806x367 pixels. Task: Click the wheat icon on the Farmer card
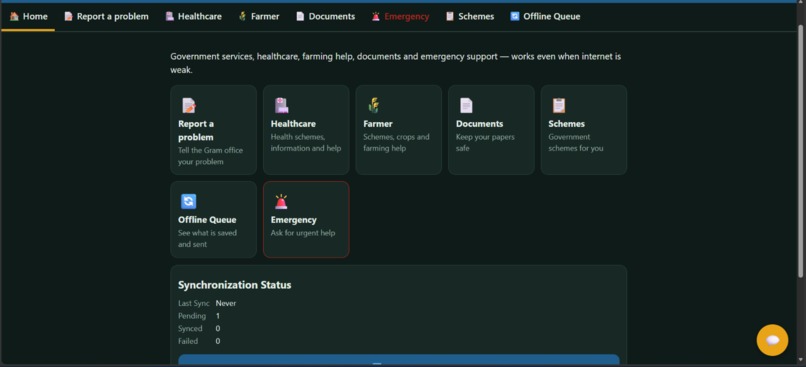[374, 105]
